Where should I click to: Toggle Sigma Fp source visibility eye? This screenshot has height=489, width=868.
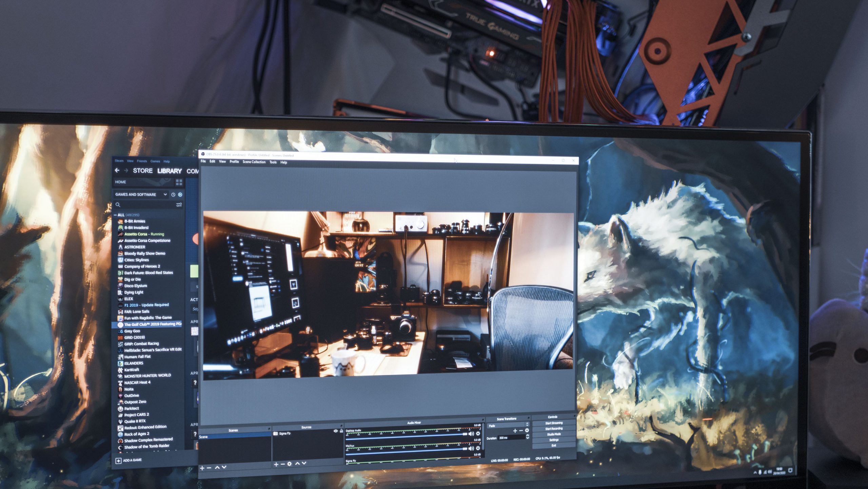point(336,431)
